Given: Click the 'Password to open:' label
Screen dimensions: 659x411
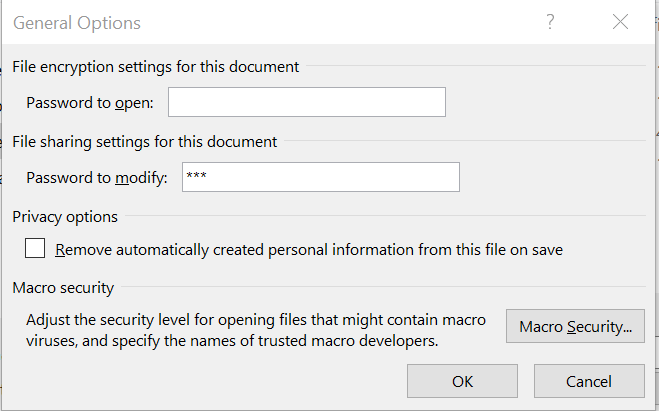Looking at the screenshot, I should point(90,103).
